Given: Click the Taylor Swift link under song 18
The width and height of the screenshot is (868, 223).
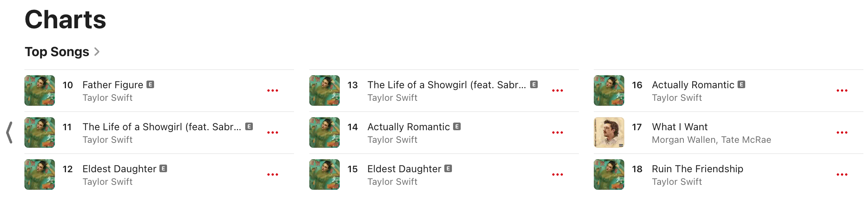Looking at the screenshot, I should [x=677, y=182].
